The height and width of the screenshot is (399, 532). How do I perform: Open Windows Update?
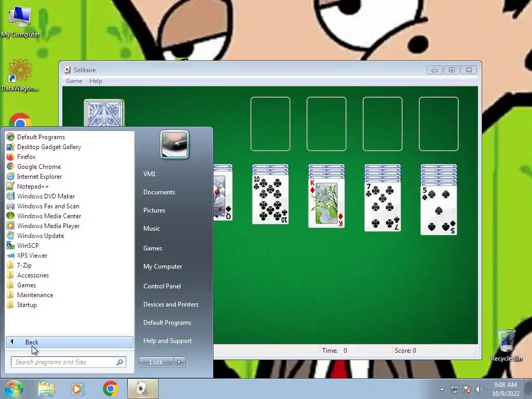pos(70,235)
